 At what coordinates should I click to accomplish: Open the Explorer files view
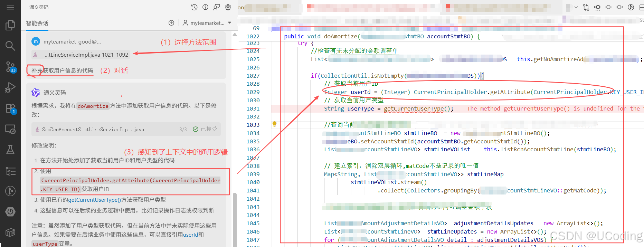10,25
